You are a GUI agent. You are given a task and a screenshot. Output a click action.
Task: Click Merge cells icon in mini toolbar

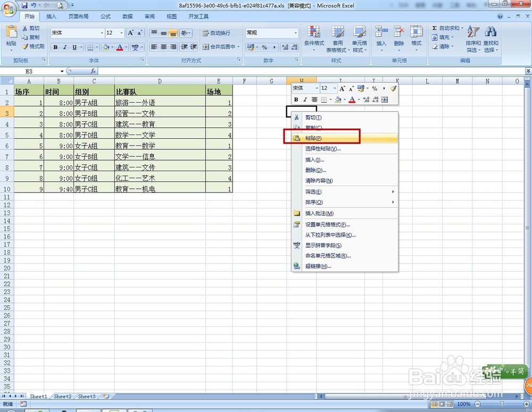point(385,99)
